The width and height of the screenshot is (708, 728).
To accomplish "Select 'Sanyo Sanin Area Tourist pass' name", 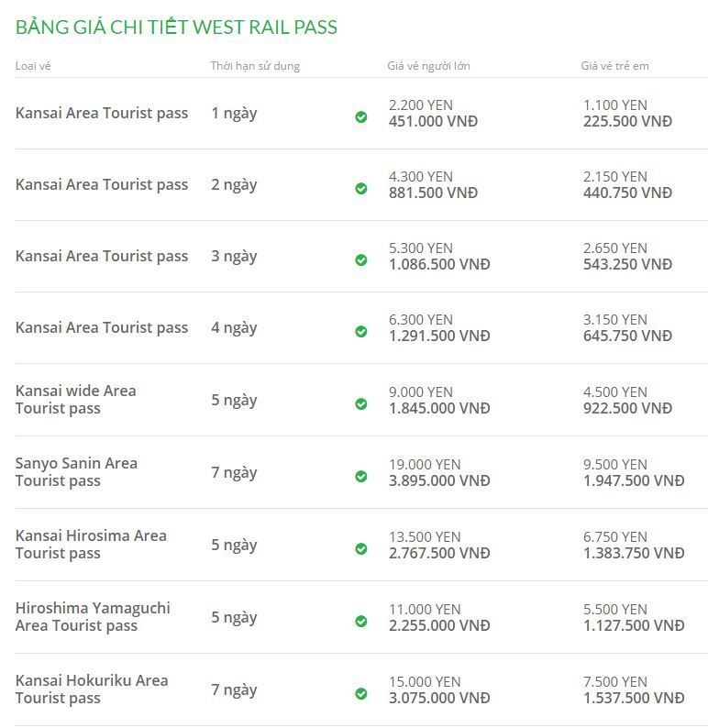I will (76, 471).
